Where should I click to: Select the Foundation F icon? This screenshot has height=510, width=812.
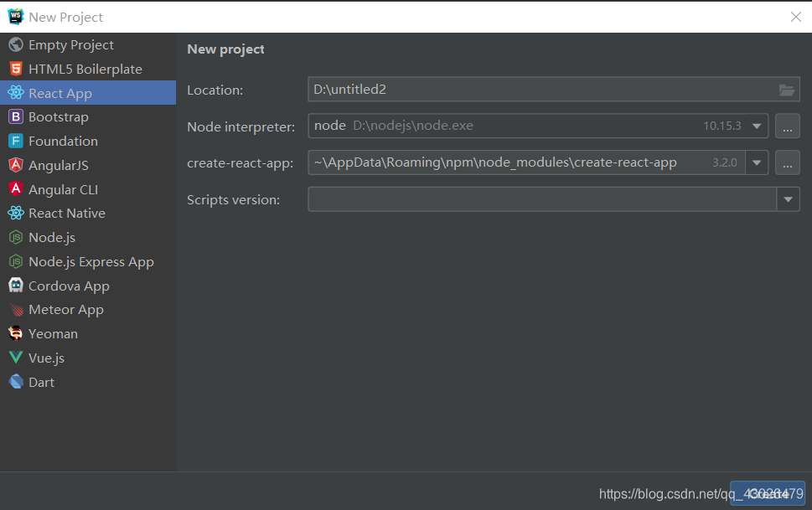16,141
